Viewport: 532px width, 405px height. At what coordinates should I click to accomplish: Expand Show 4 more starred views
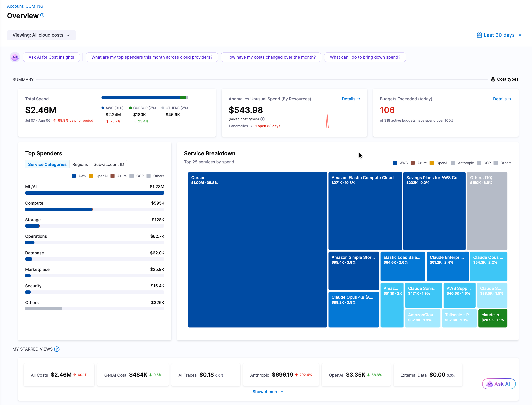point(268,392)
